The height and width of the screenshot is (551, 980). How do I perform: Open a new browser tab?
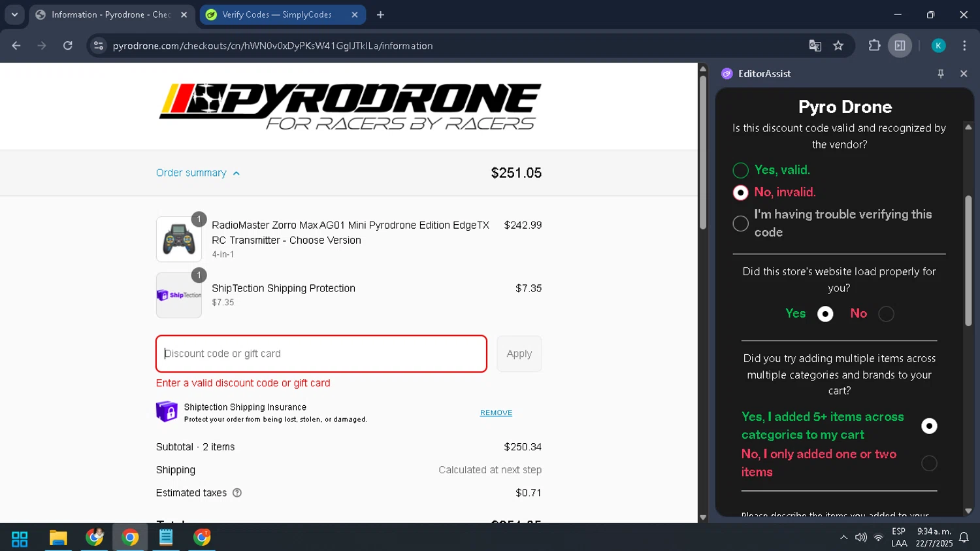coord(380,14)
